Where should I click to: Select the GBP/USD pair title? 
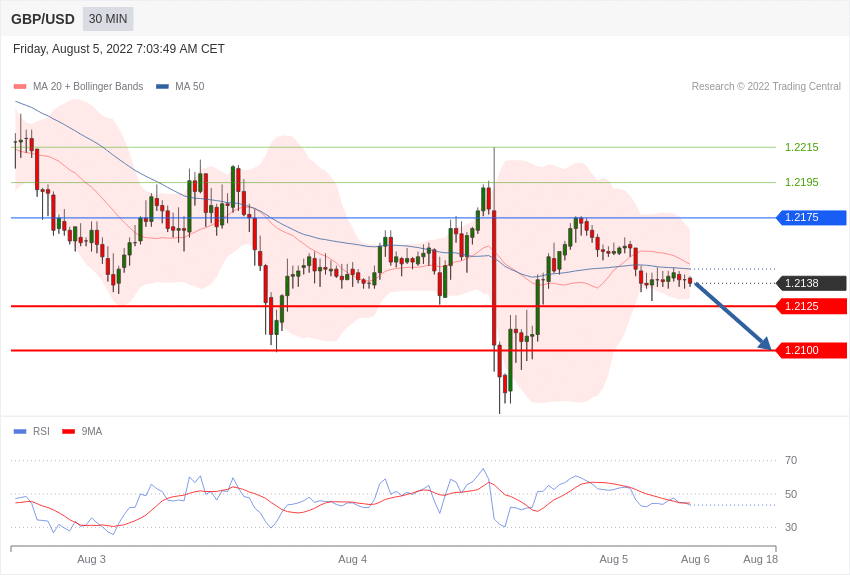[x=43, y=20]
